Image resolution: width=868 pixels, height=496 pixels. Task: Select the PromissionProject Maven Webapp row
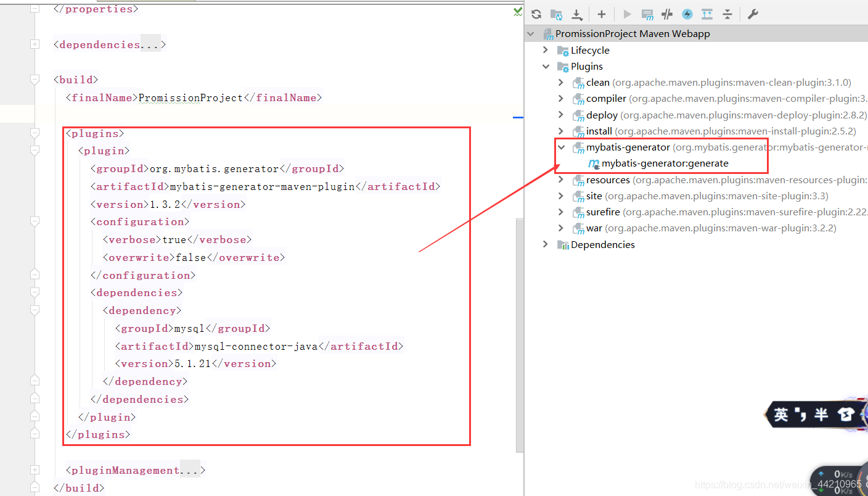tap(696, 34)
